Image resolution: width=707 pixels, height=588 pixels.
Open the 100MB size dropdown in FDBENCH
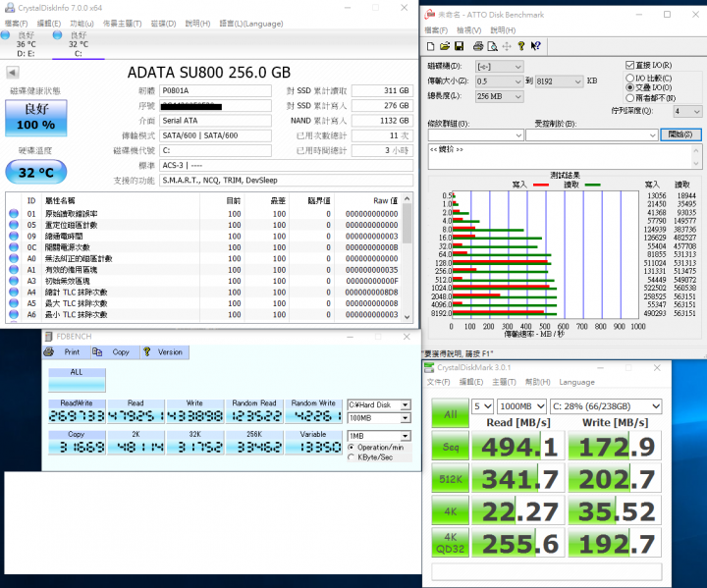(x=379, y=418)
